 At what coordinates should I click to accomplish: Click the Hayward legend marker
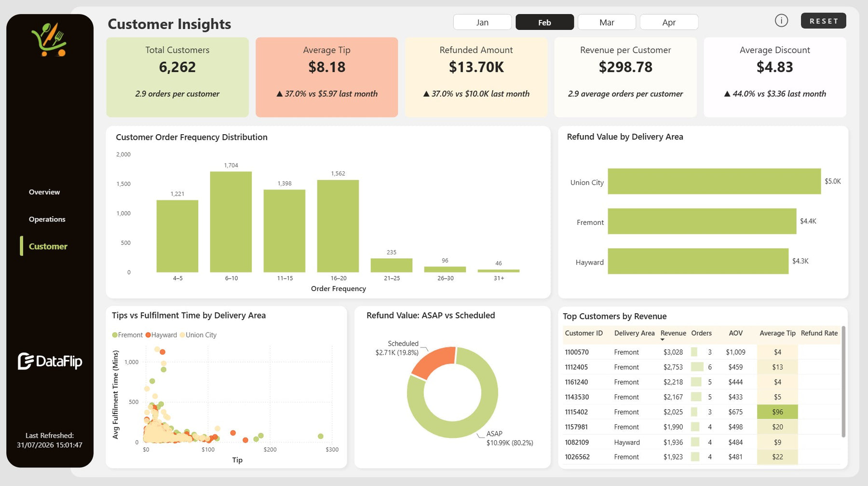pyautogui.click(x=148, y=335)
